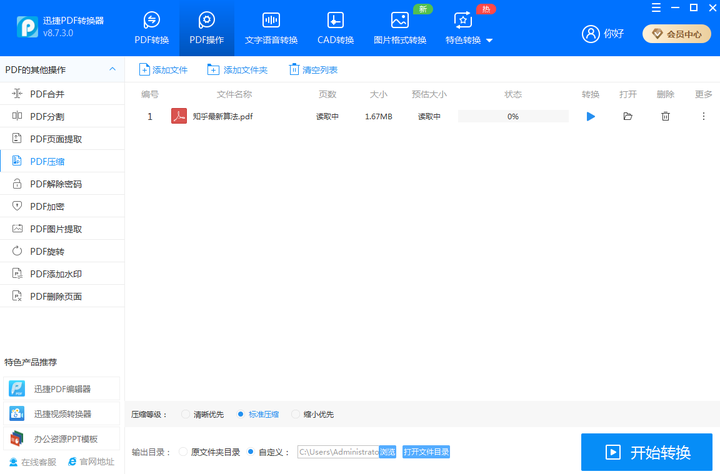Image resolution: width=720 pixels, height=474 pixels.
Task: Open 办公资源PPT模板 product recommendation
Action: pos(62,439)
